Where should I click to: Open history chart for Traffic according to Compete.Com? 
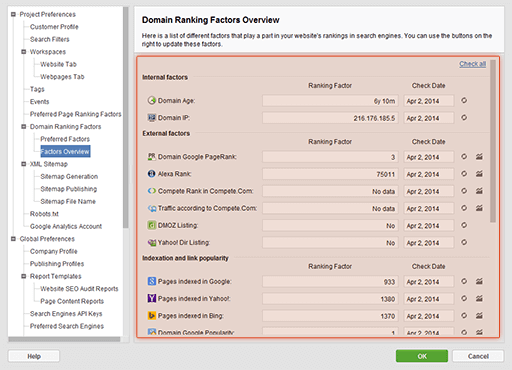click(x=479, y=208)
